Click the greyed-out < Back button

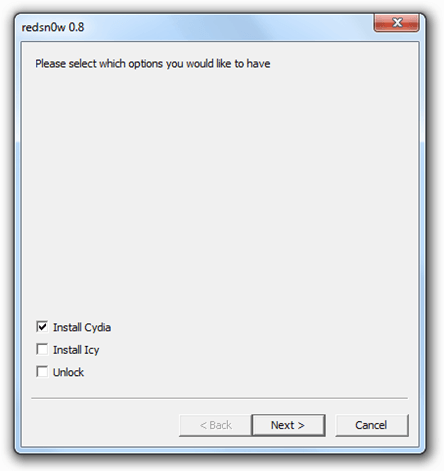point(215,425)
